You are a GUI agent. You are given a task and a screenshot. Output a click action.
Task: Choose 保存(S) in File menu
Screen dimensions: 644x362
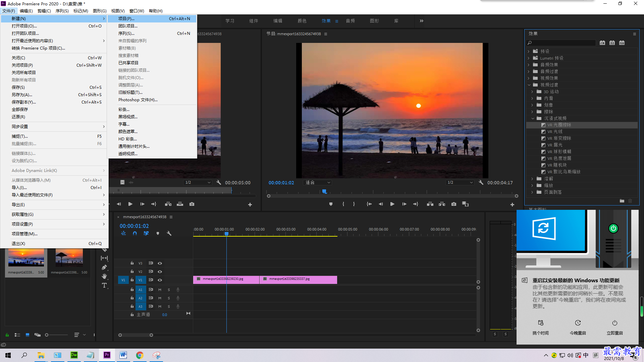tap(54, 87)
